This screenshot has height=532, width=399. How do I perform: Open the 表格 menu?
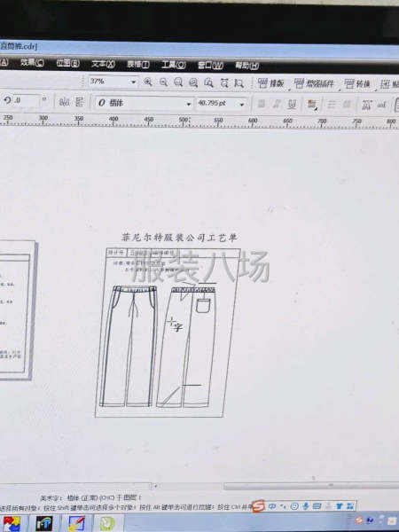[x=138, y=64]
